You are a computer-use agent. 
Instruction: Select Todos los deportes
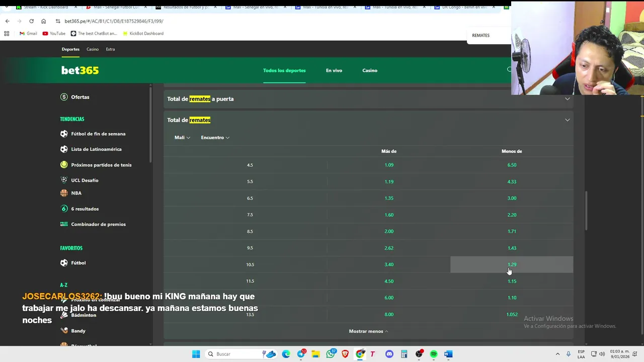pyautogui.click(x=284, y=70)
